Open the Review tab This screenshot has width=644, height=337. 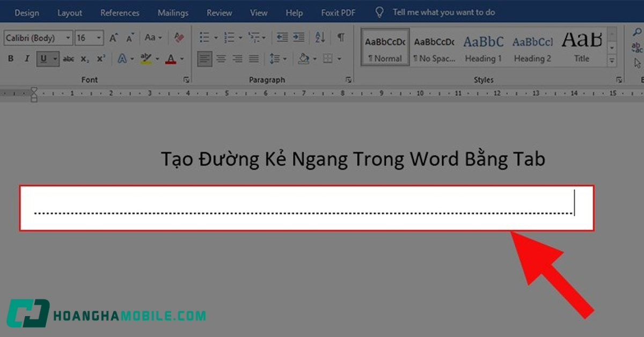pos(219,11)
